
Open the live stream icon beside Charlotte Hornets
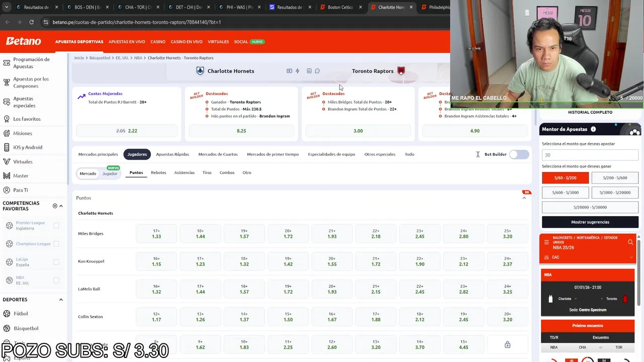(x=289, y=71)
